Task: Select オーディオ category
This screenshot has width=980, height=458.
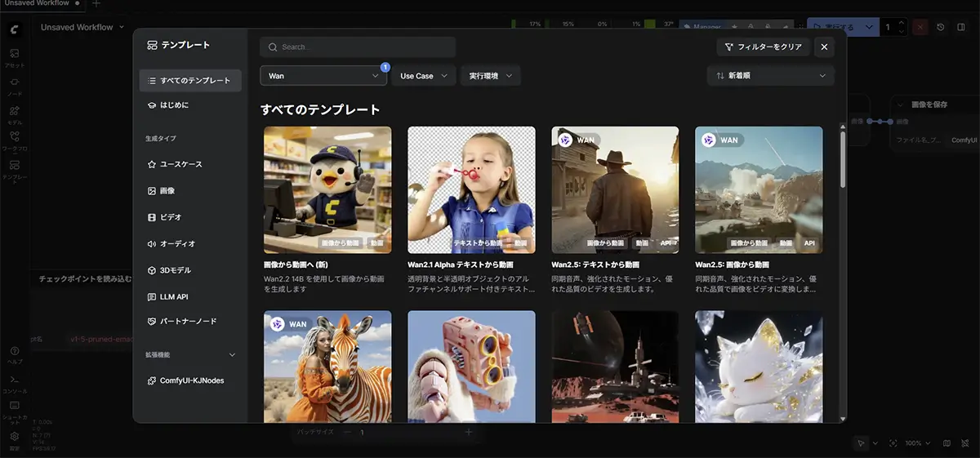Action: (x=190, y=243)
